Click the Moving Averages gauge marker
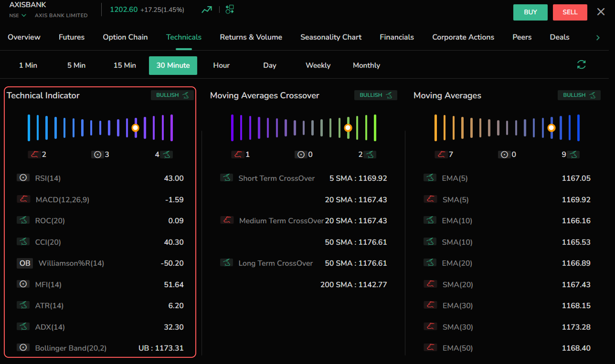Image resolution: width=615 pixels, height=364 pixels. click(x=551, y=128)
